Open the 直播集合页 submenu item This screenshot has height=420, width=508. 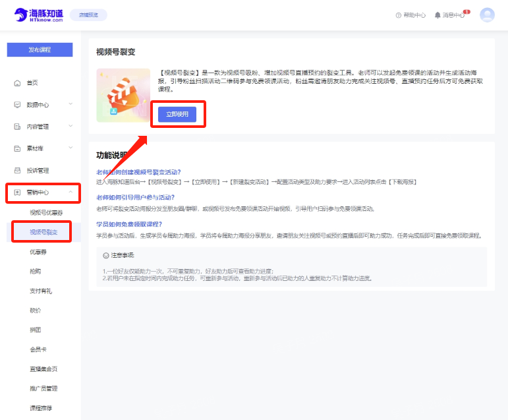tap(43, 369)
